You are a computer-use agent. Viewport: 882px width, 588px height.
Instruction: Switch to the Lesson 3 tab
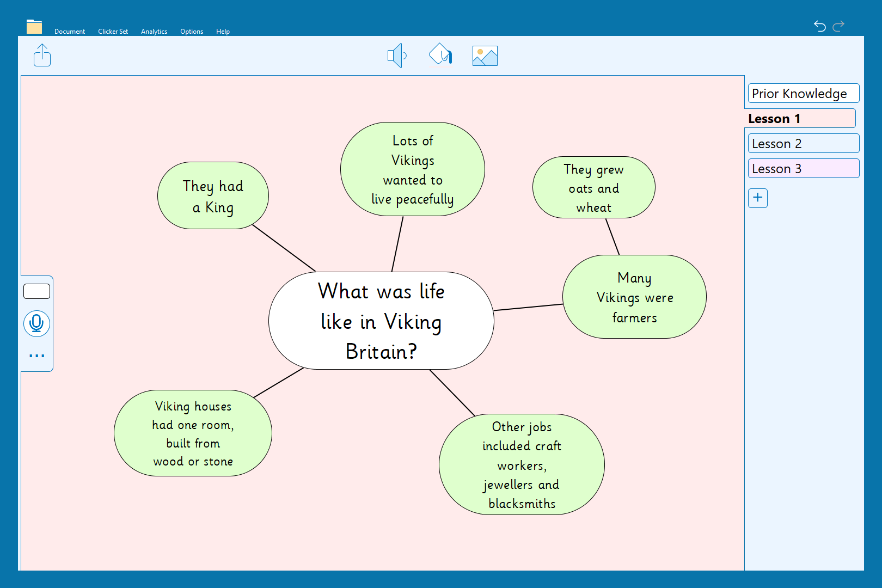coord(803,169)
